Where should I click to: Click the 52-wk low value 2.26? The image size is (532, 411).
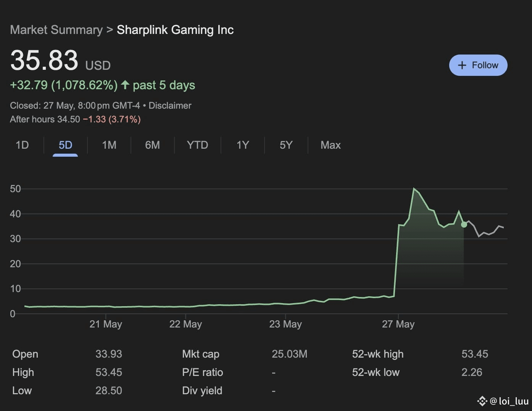pos(472,372)
